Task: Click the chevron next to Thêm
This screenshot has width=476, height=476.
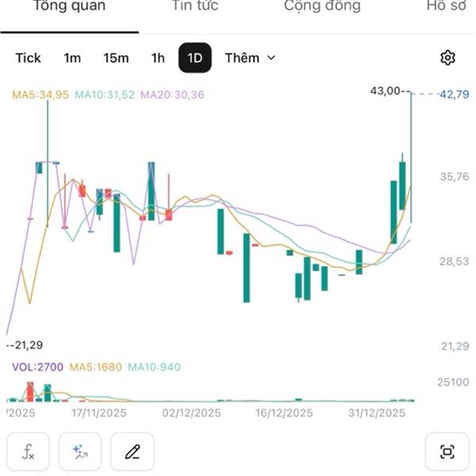Action: (x=271, y=58)
